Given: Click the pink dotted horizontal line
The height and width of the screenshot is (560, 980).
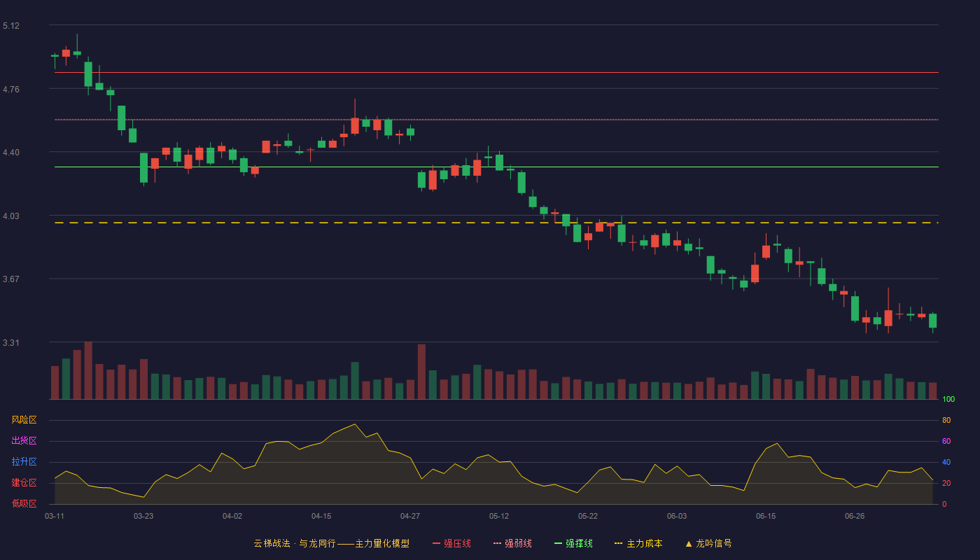Looking at the screenshot, I should point(496,120).
